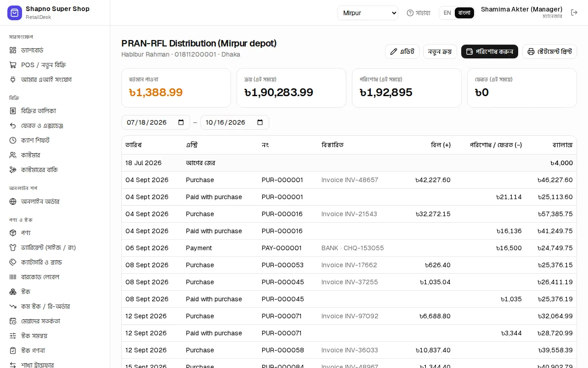Click the end date field 10/16/2026

235,122
